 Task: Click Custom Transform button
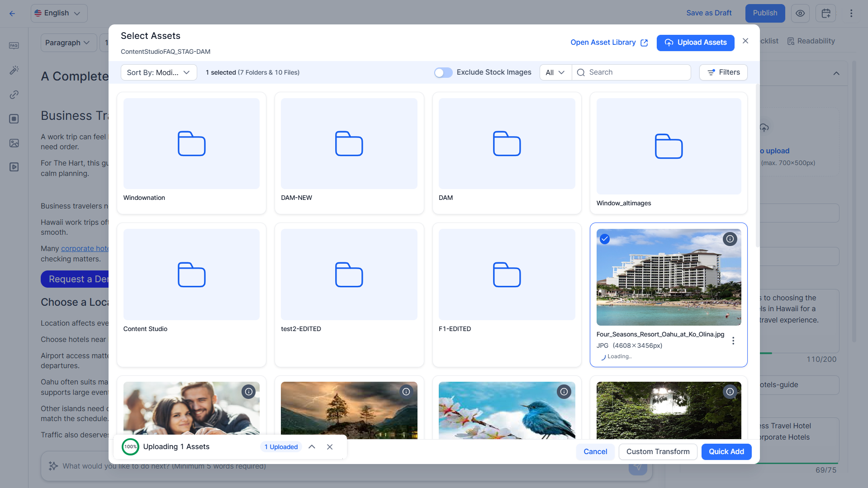coord(658,451)
